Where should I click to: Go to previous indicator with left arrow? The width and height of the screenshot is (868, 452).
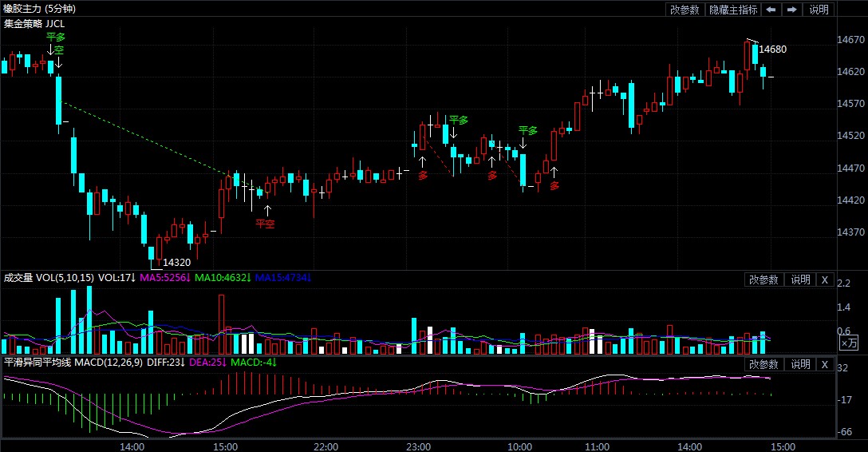(771, 10)
